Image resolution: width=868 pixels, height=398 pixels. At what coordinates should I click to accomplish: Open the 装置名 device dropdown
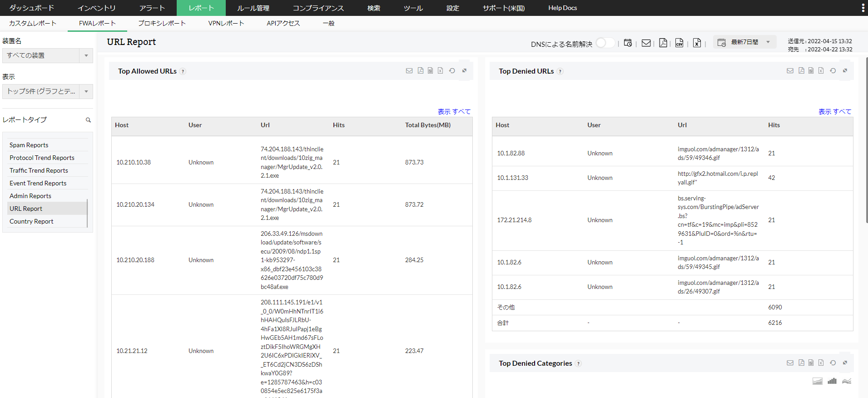(x=48, y=55)
